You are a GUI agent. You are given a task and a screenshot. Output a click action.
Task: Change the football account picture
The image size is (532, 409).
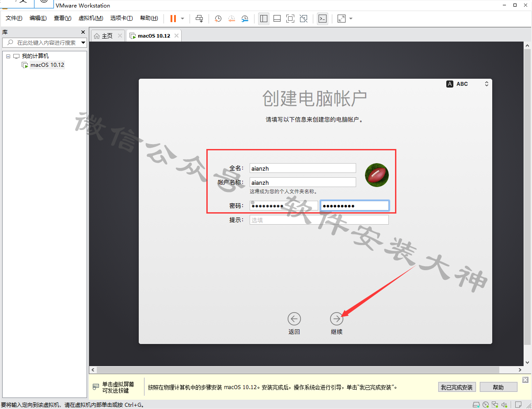[x=377, y=175]
